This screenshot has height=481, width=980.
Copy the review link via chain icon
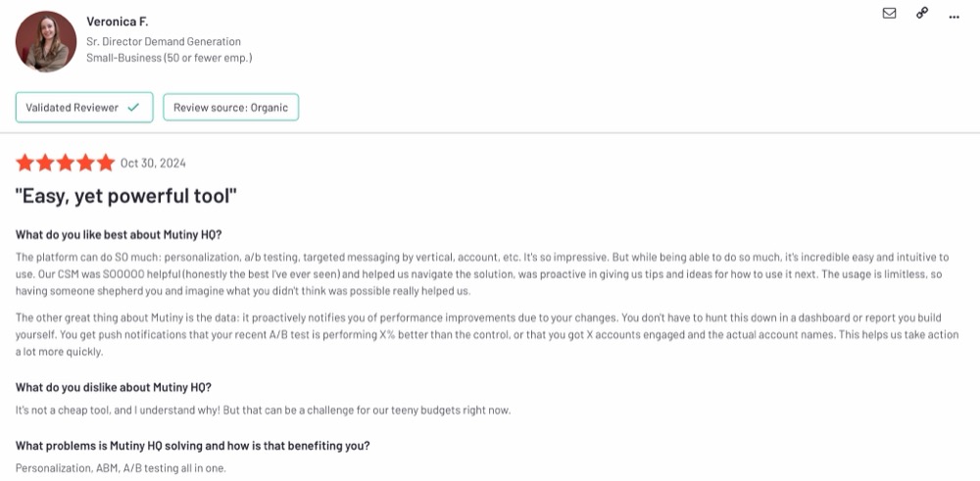click(922, 13)
